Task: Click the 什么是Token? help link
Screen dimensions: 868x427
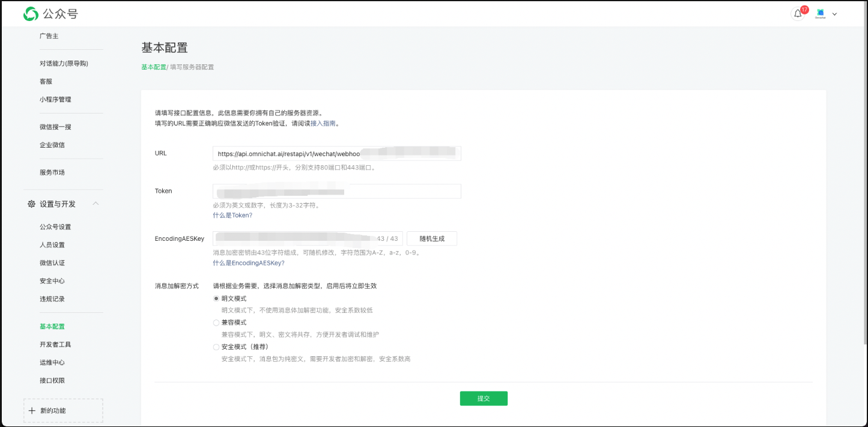Action: (232, 215)
